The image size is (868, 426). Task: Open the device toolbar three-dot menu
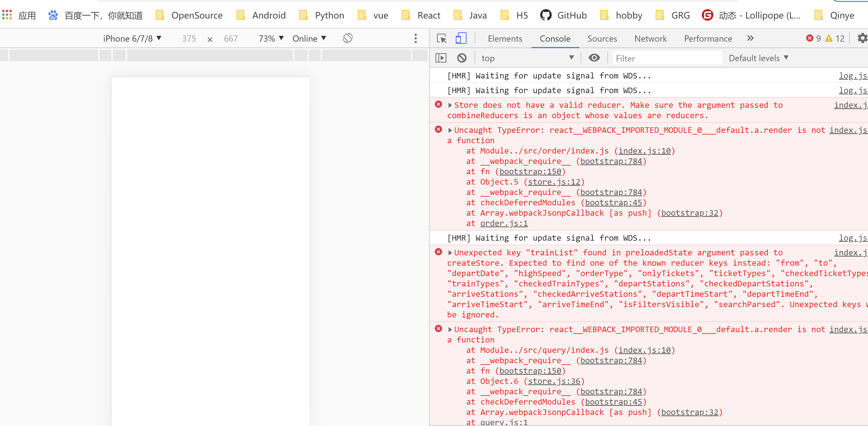415,39
